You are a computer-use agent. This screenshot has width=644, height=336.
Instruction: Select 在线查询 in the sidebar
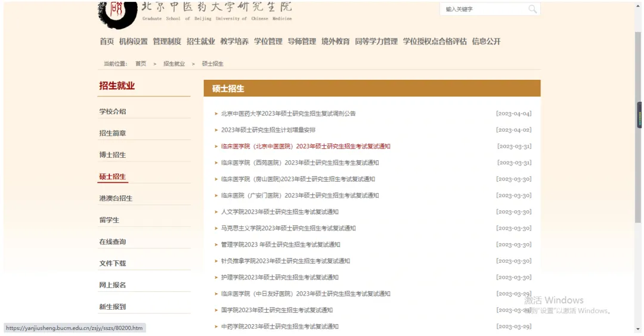point(113,242)
